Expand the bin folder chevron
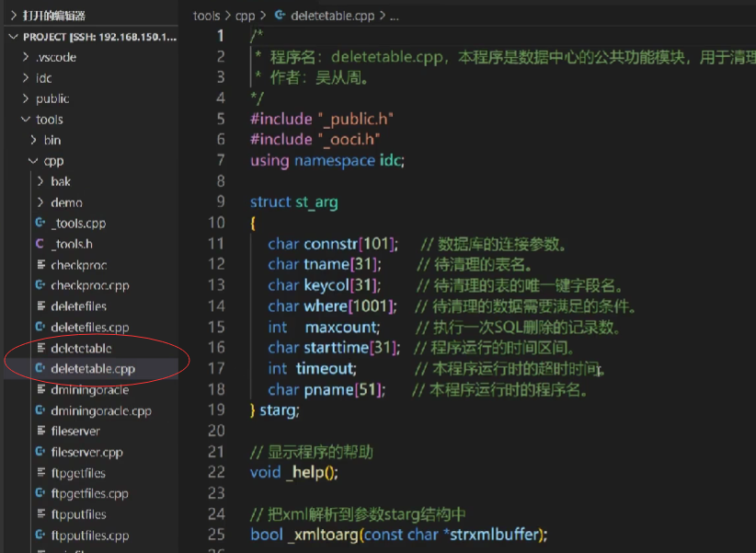 click(33, 140)
